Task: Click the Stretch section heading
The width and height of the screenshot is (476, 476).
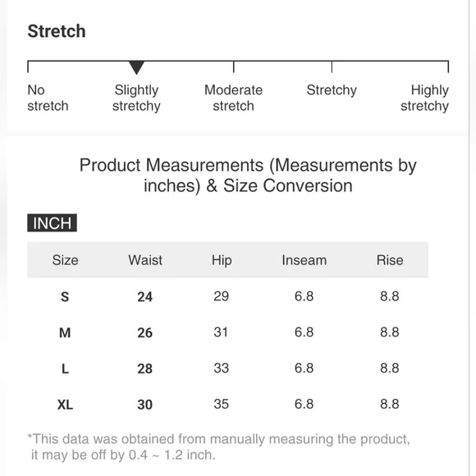Action: (57, 31)
